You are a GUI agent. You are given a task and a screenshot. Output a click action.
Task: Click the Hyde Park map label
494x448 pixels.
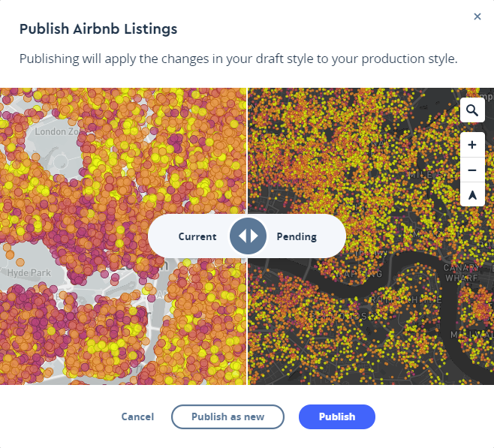pyautogui.click(x=27, y=273)
